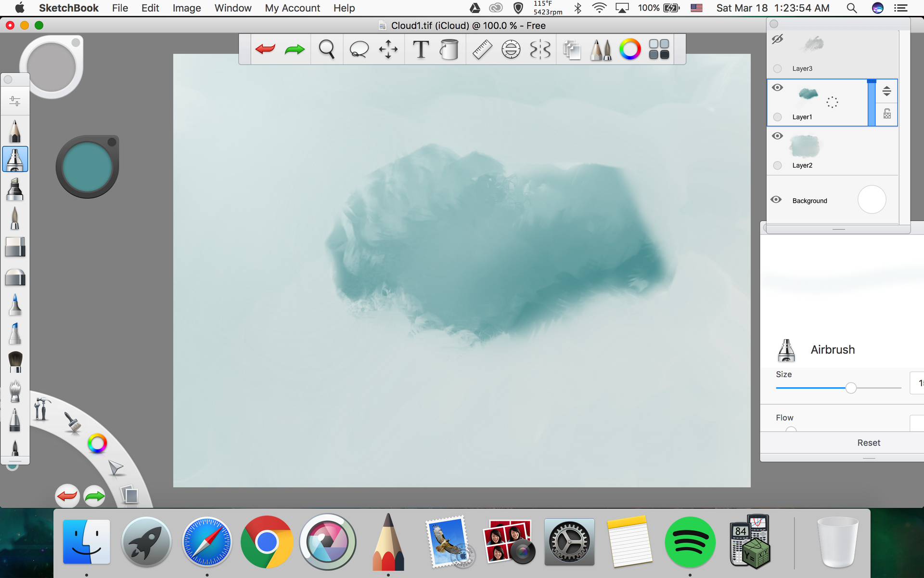The height and width of the screenshot is (578, 924).
Task: Select the Pencil brush in brush palette
Action: (15, 131)
